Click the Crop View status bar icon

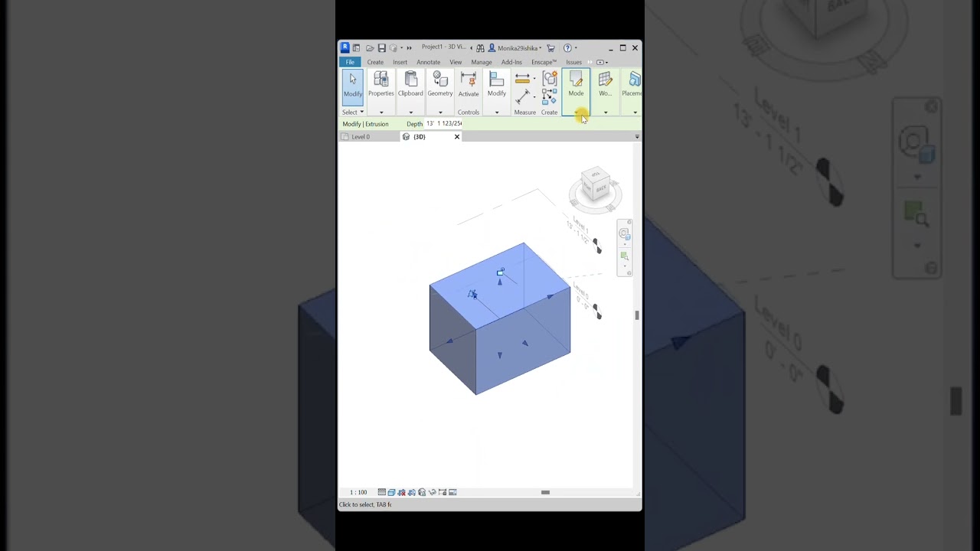pos(401,492)
